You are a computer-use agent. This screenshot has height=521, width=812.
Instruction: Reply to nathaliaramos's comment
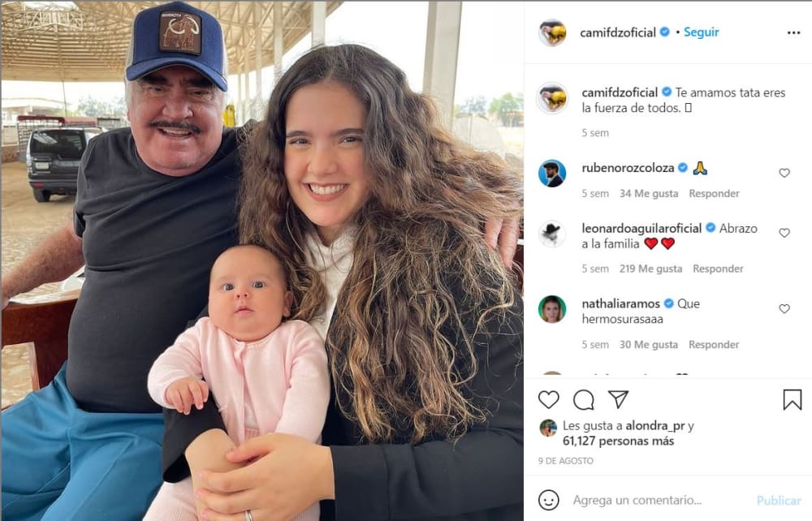coord(714,345)
